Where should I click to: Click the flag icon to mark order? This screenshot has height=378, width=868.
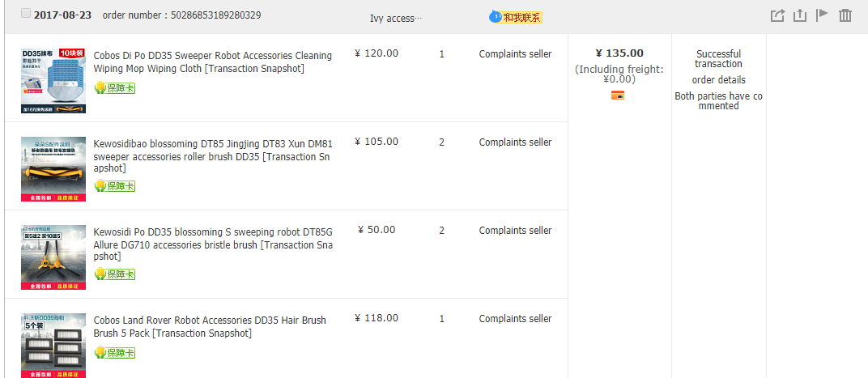point(823,15)
